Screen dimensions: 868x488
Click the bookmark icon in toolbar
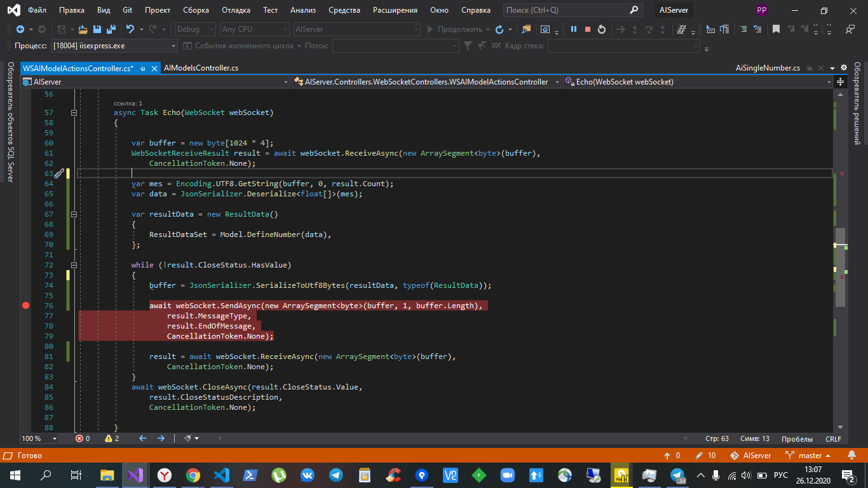point(776,29)
